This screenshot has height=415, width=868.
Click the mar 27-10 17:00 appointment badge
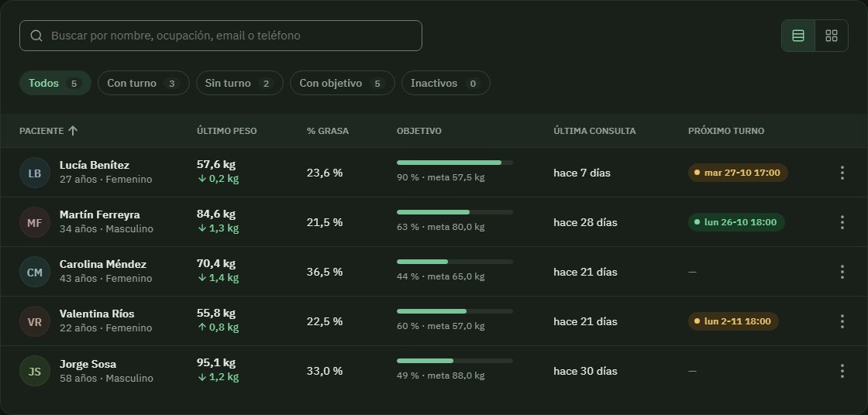738,173
